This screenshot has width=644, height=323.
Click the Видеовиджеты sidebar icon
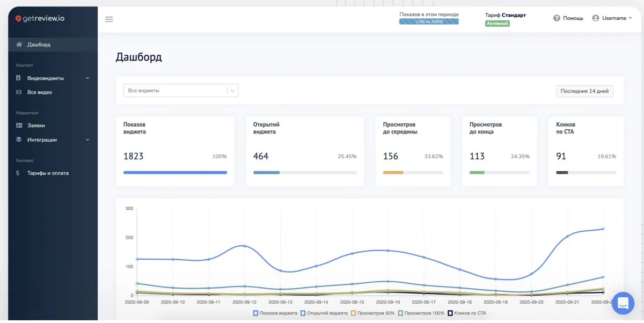point(19,78)
